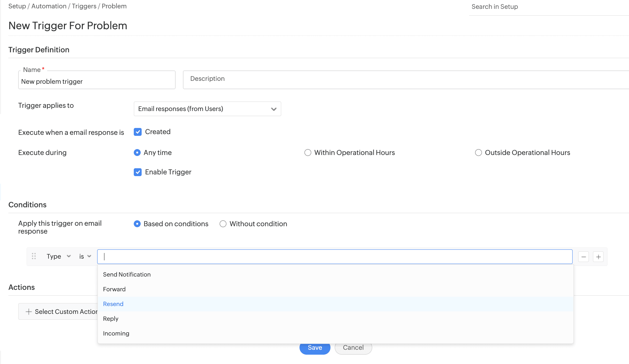The width and height of the screenshot is (629, 364).
Task: Click the drag handle grip icon
Action: point(34,256)
